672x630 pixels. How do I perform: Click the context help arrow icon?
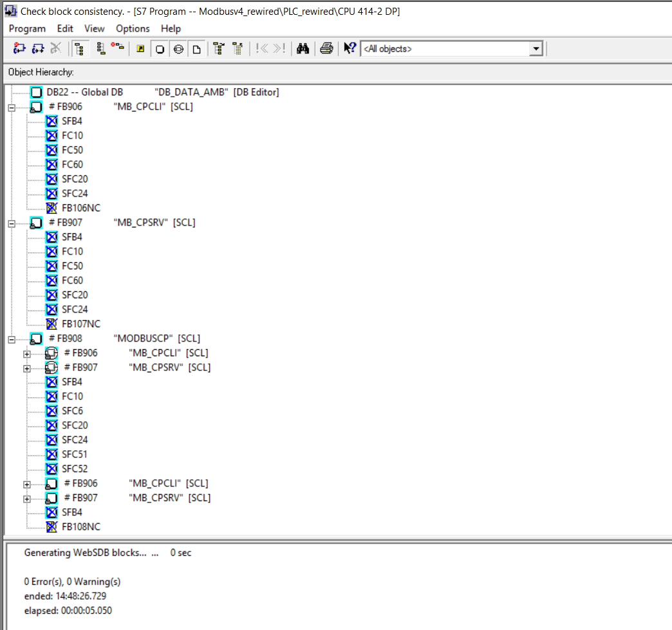(349, 49)
